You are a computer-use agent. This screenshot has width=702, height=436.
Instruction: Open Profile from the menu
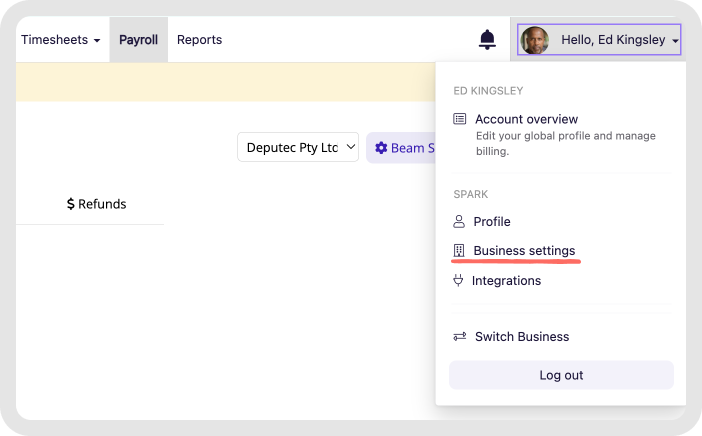(492, 222)
